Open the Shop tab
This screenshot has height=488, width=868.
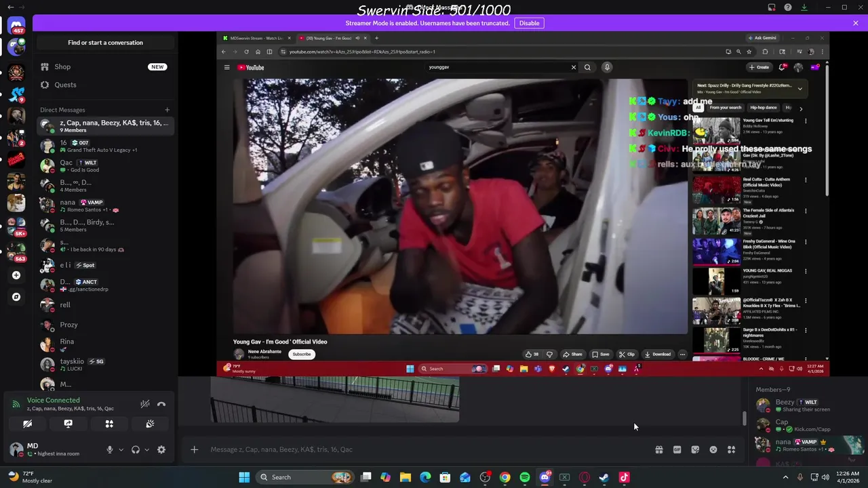105,66
